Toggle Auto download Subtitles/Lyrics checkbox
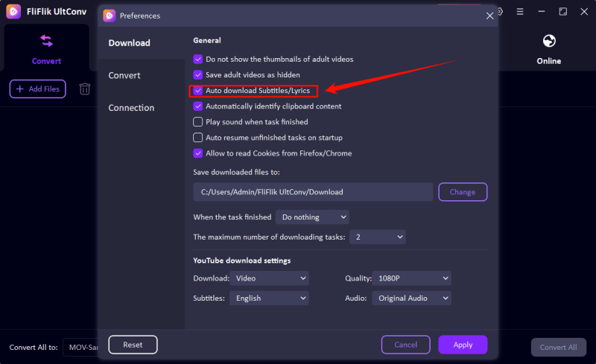Viewport: 596px width, 364px height. tap(197, 90)
